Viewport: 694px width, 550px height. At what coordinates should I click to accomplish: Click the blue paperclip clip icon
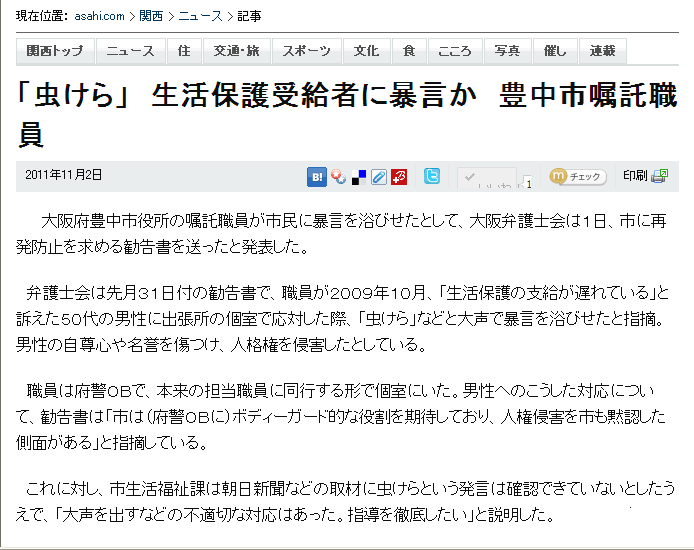tap(379, 177)
